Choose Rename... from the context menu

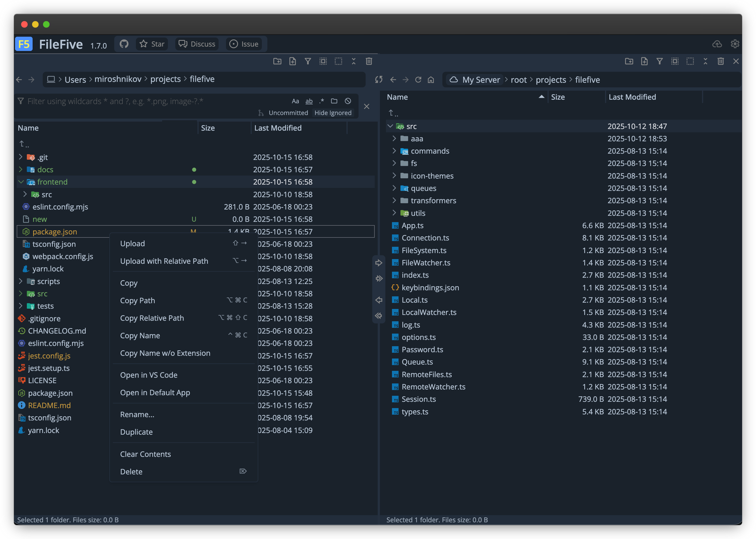(x=184, y=415)
